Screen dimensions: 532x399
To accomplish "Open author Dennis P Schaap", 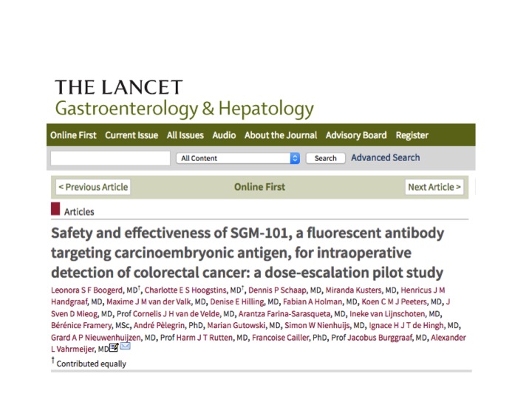I will coord(277,290).
